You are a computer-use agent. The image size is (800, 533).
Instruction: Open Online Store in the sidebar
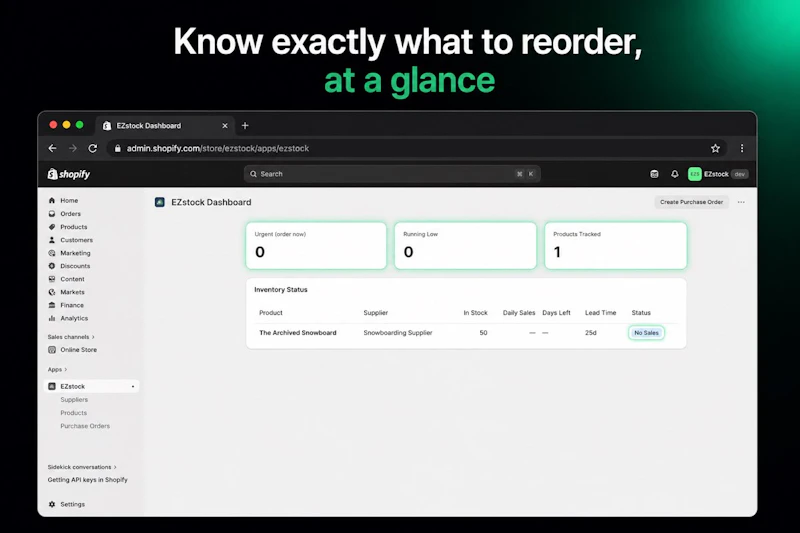pos(78,350)
